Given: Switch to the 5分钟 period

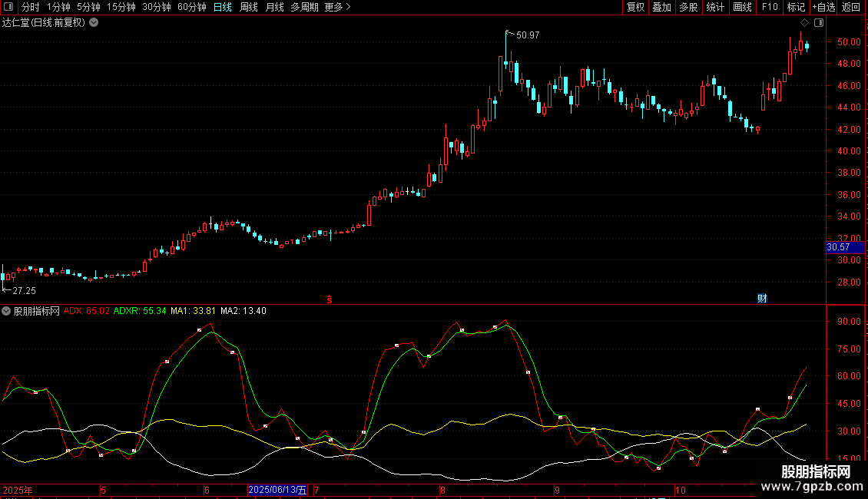Looking at the screenshot, I should [x=88, y=7].
